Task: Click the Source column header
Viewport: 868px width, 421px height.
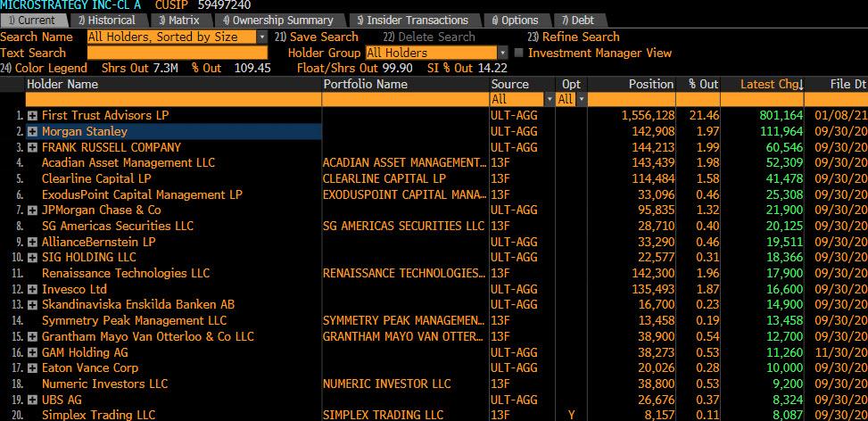Action: coord(510,84)
